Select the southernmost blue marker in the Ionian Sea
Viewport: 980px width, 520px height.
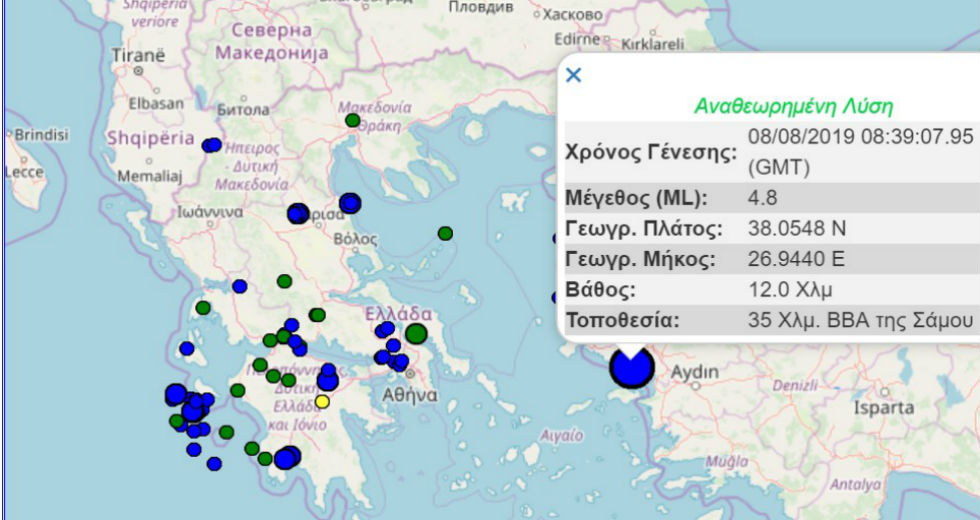[x=214, y=464]
